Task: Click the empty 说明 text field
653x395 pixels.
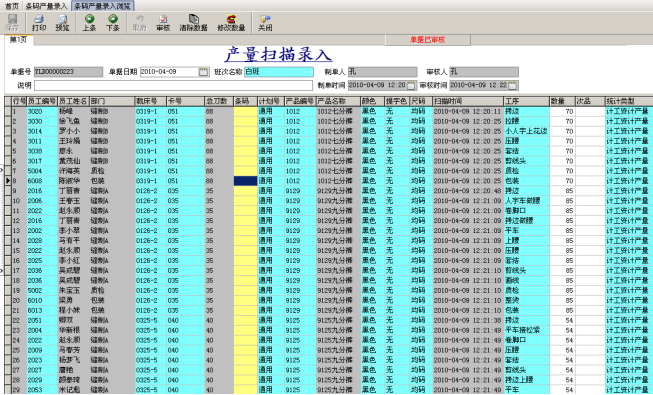Action: coord(173,85)
